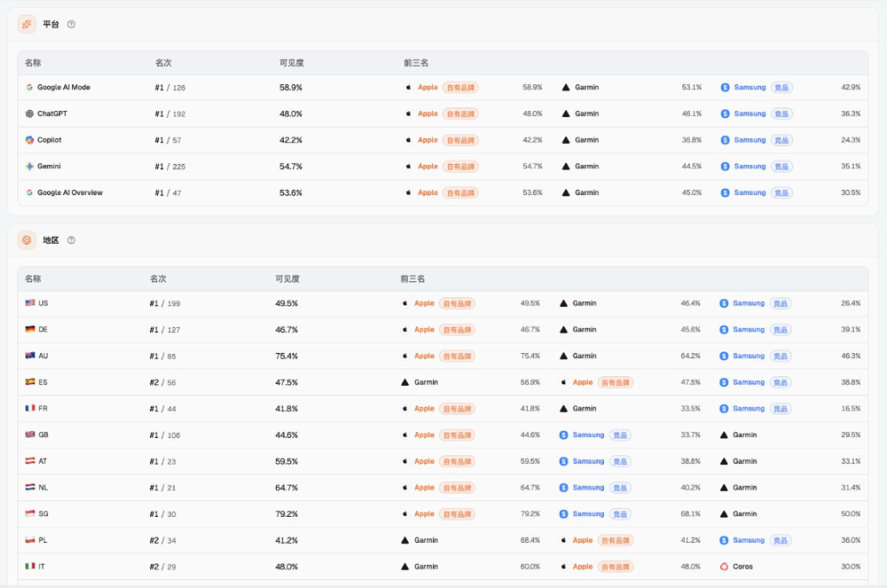Click the Gemini sparkle icon
Screen dimensions: 887x588
[30, 167]
